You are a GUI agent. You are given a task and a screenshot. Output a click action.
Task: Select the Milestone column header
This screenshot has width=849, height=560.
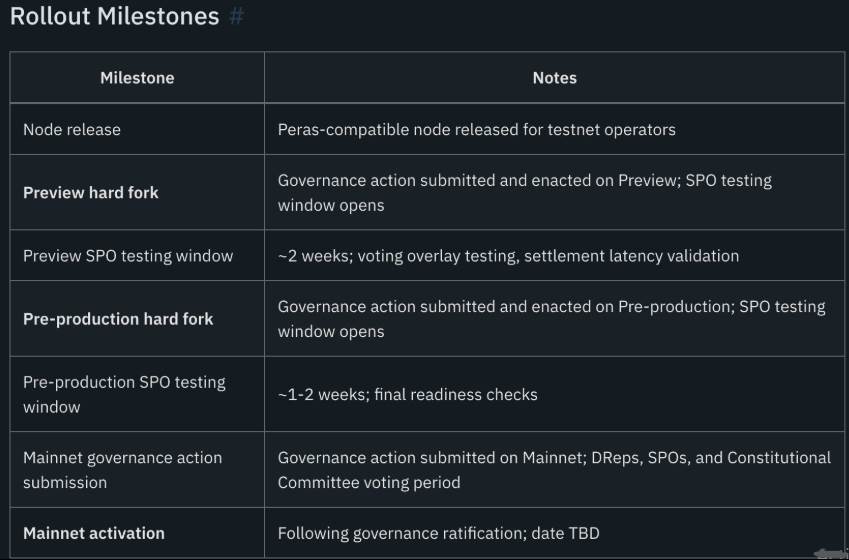click(x=137, y=78)
